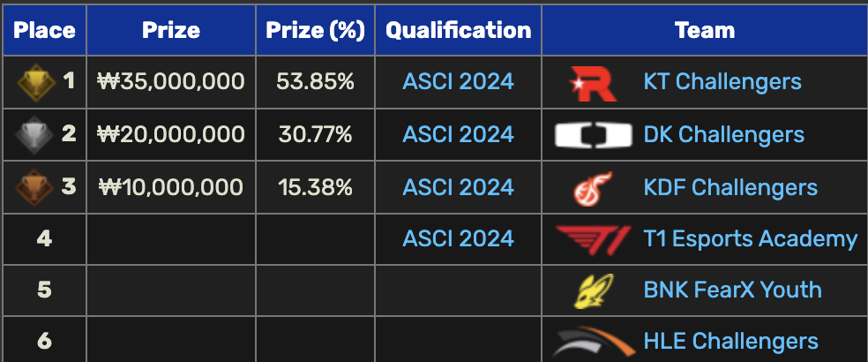Click the DK Challengers team logo
This screenshot has width=868, height=362.
594,135
